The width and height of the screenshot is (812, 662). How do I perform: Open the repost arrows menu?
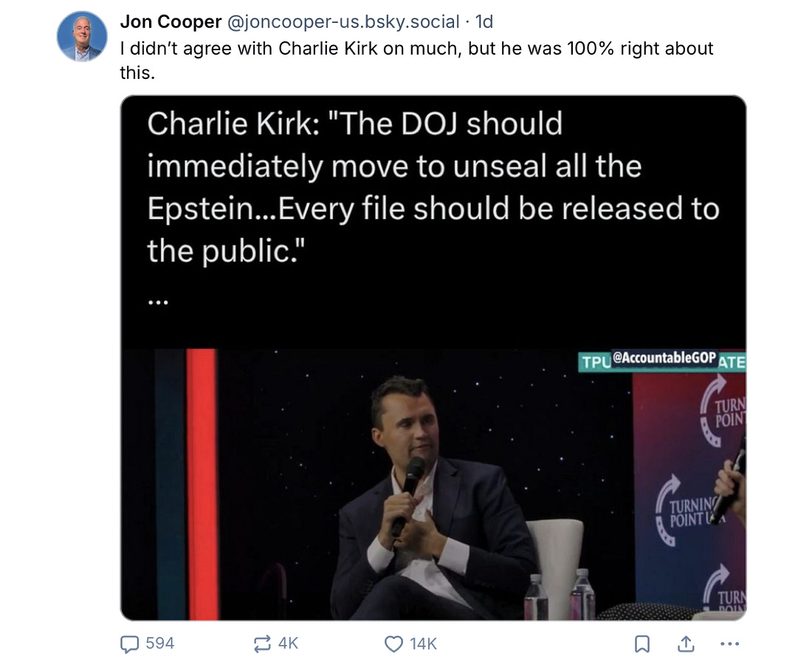(262, 644)
